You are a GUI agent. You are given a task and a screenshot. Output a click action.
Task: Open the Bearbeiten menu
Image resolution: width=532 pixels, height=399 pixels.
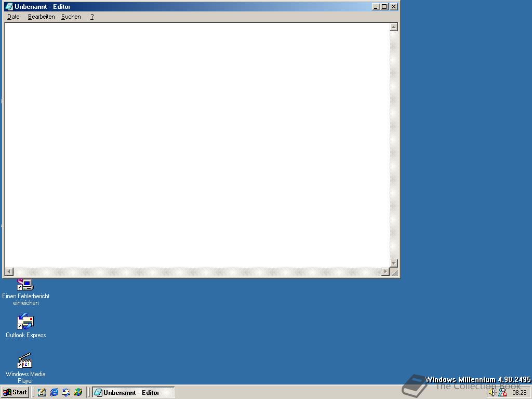click(x=42, y=17)
